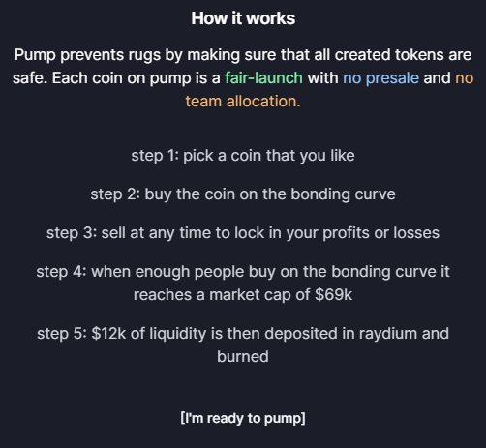The width and height of the screenshot is (486, 448).
Task: Click the orange "team allocation" text
Action: tap(243, 102)
